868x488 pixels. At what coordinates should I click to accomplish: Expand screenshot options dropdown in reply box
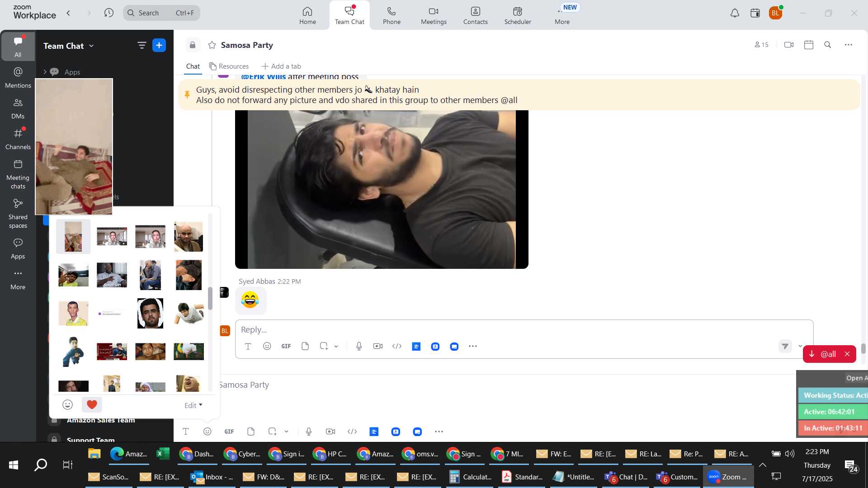(336, 347)
